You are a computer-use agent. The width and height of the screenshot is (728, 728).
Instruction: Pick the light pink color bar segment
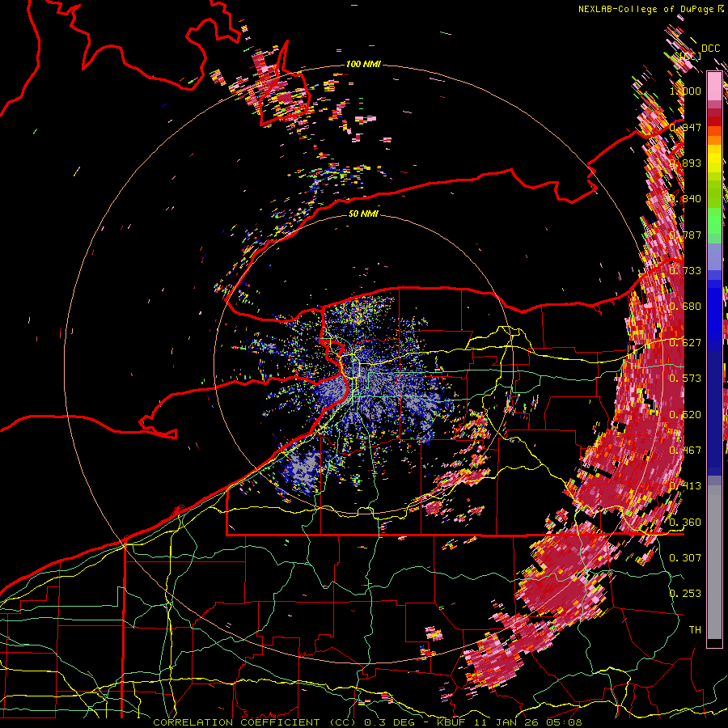tap(714, 86)
